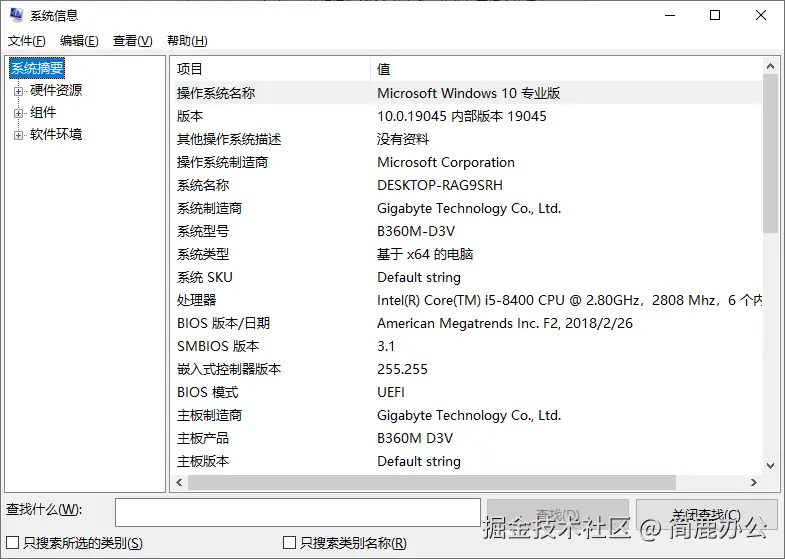
Task: Select the 系统 SKU row label
Action: pos(205,277)
